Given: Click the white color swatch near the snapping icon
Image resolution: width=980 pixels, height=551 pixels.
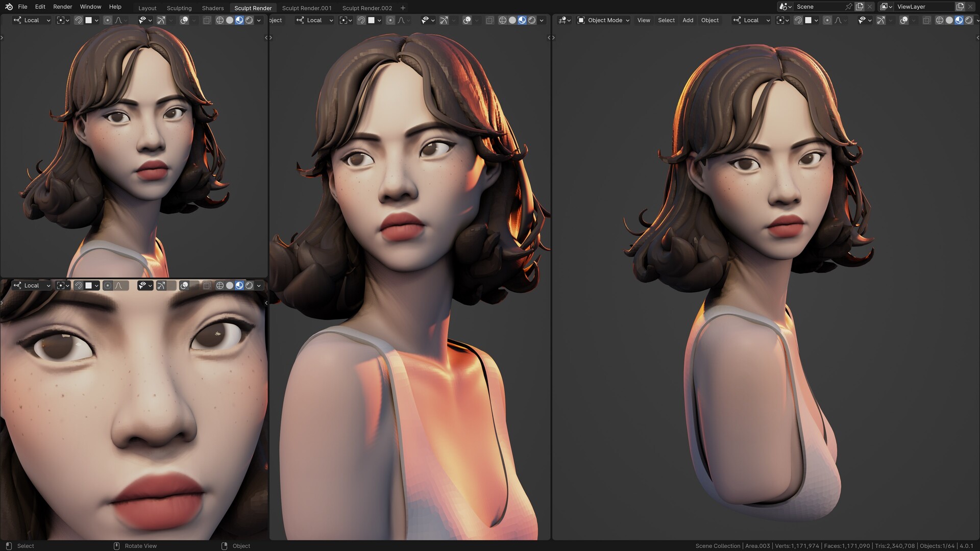Looking at the screenshot, I should click(x=808, y=20).
